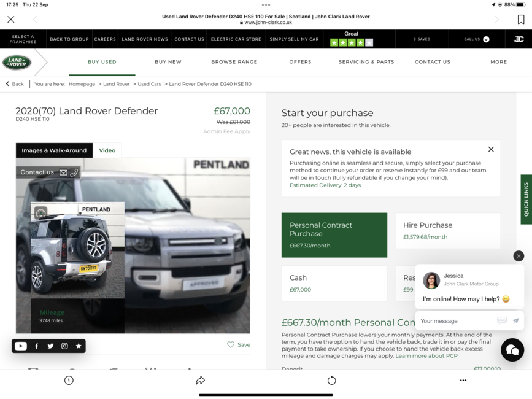Switch to the Video tab
Screen dimensions: 532x399
pyautogui.click(x=107, y=150)
